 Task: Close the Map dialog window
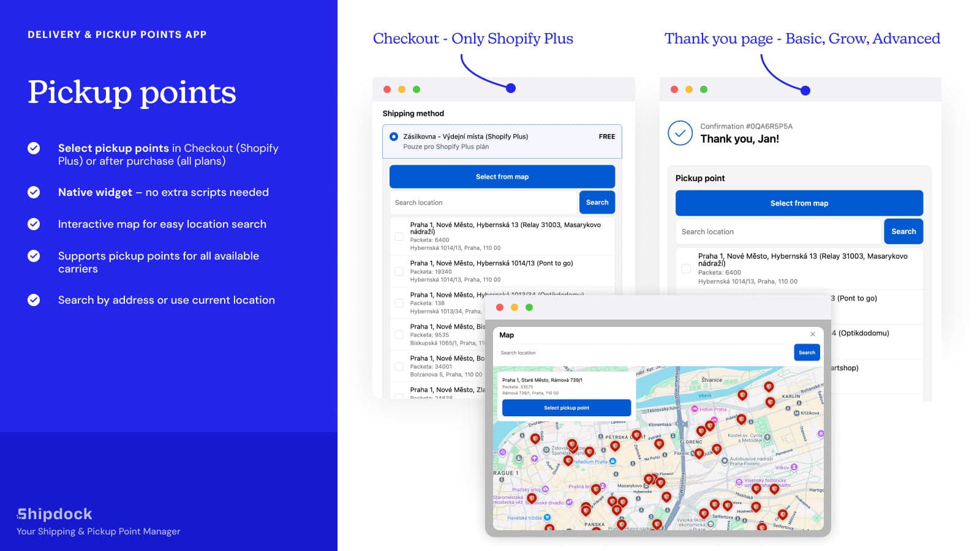813,335
